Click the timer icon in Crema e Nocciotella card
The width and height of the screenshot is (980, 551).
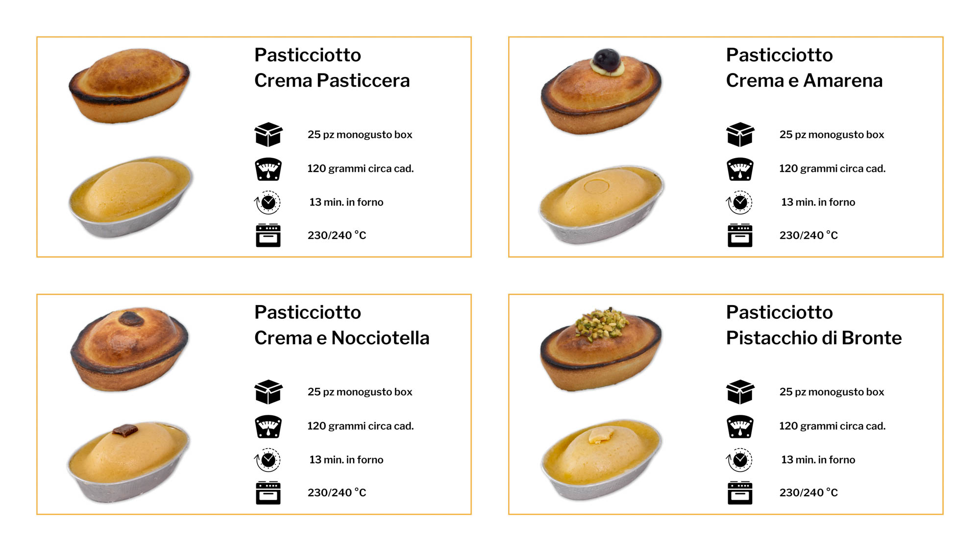pos(268,460)
